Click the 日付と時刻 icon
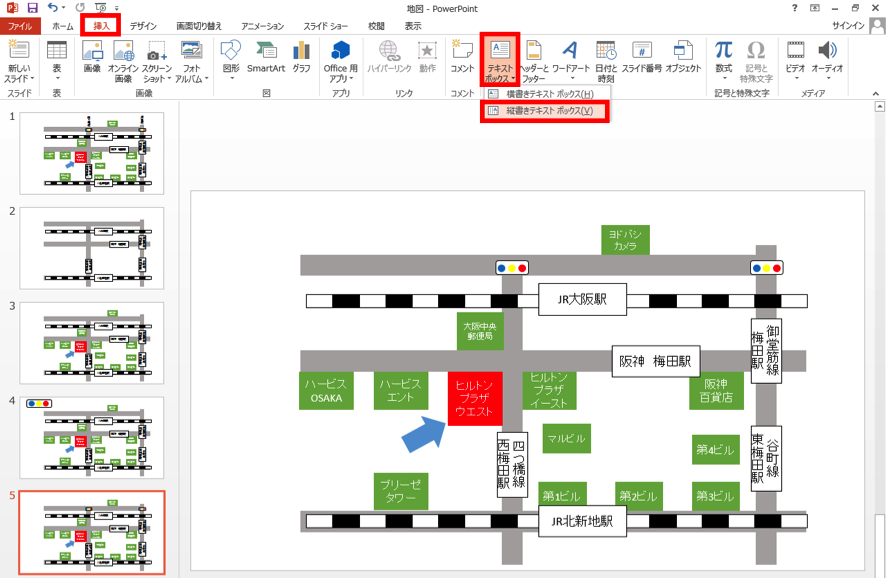This screenshot has height=579, width=886. 606,50
